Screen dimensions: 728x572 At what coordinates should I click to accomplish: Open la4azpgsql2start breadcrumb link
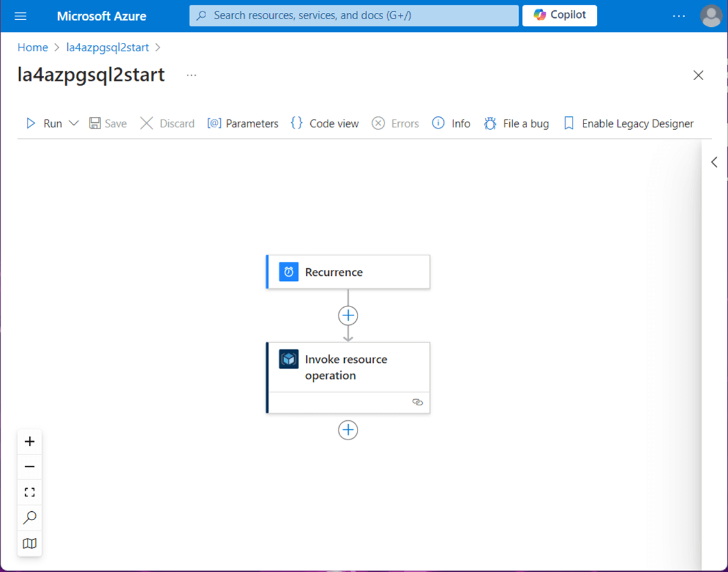[x=107, y=47]
